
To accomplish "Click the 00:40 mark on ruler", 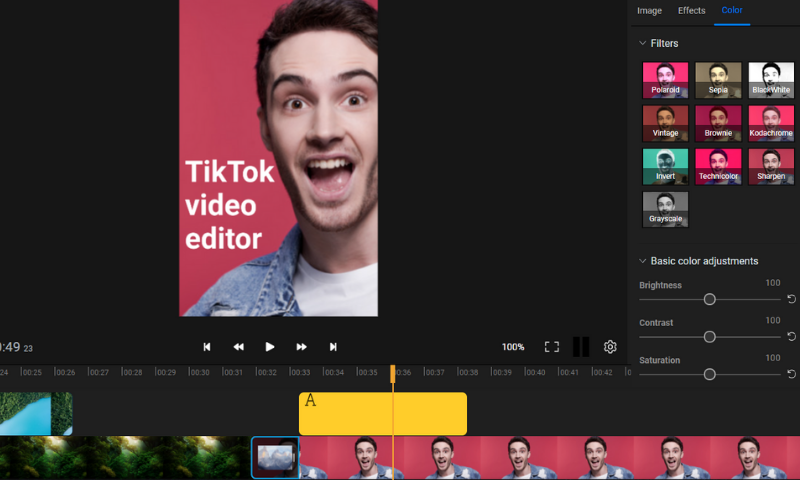I will click(x=535, y=372).
